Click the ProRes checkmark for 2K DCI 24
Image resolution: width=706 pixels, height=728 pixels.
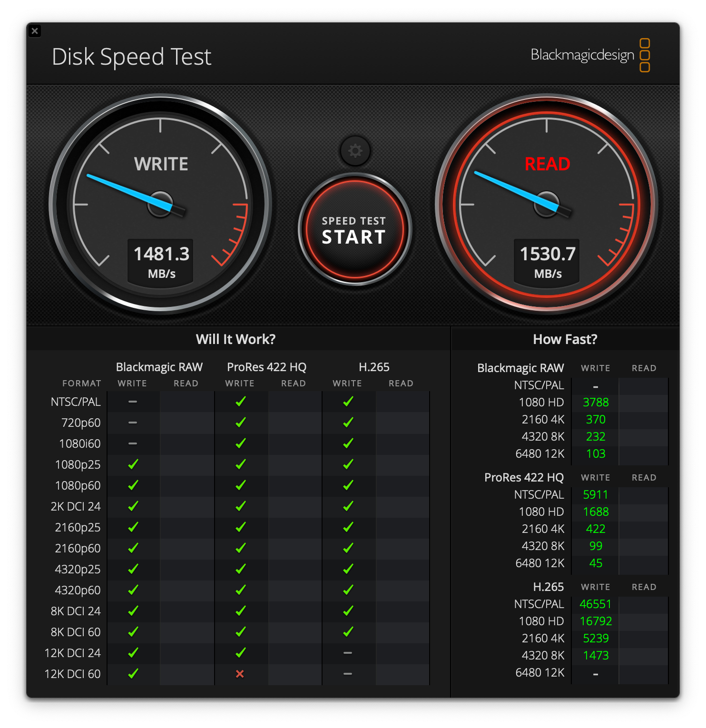241,506
